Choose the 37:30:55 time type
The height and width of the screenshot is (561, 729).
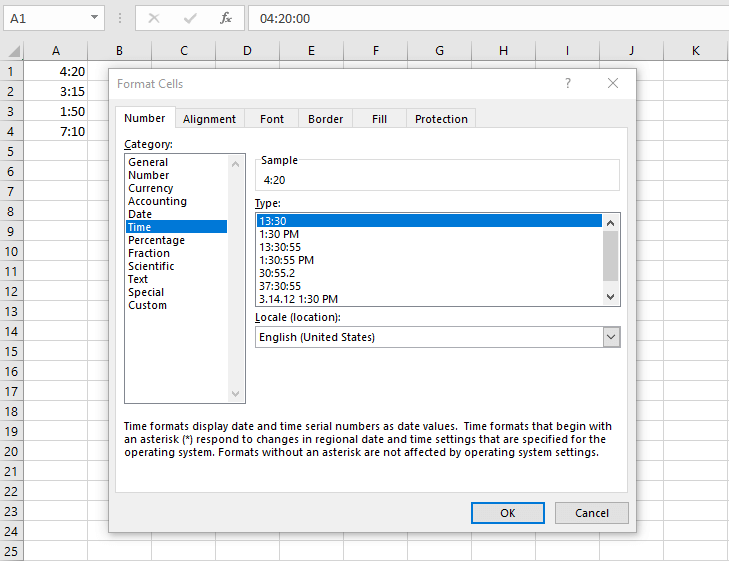[430, 286]
